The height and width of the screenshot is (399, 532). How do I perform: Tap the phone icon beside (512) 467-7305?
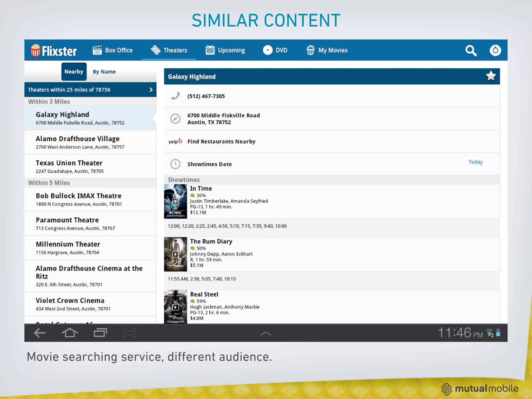pyautogui.click(x=175, y=96)
